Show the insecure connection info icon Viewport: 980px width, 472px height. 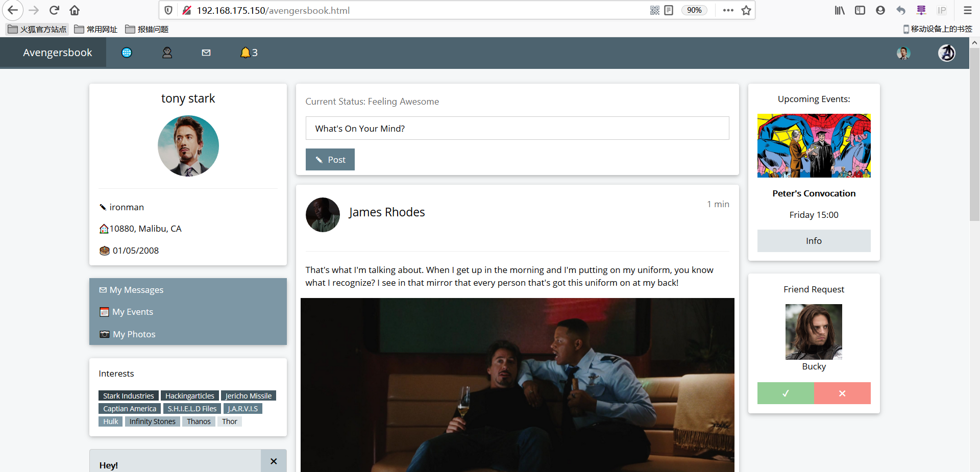pyautogui.click(x=187, y=10)
